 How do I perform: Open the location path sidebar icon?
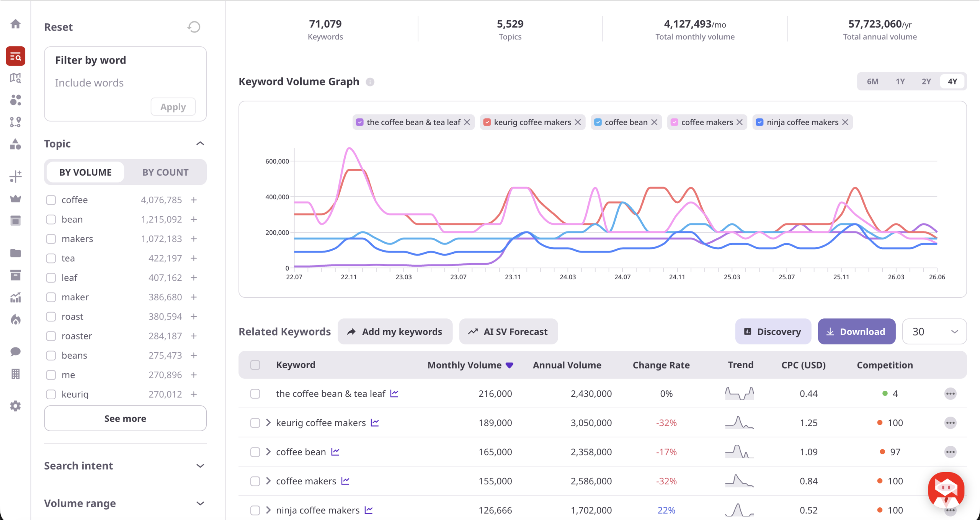pos(15,122)
